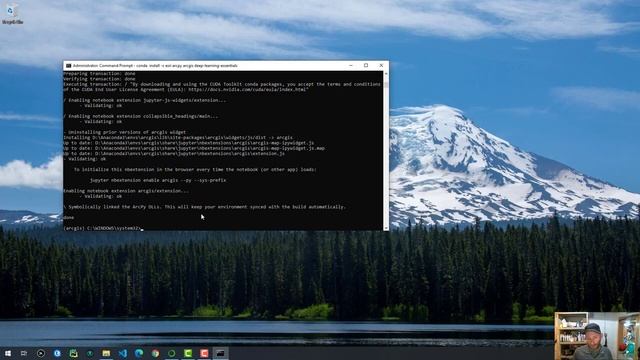Click 'Enabling notebook extension arcgis/extension' line

(x=126, y=191)
